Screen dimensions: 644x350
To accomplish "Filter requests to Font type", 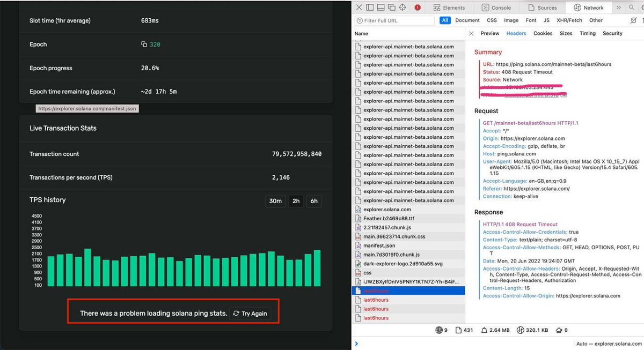I will (x=531, y=20).
